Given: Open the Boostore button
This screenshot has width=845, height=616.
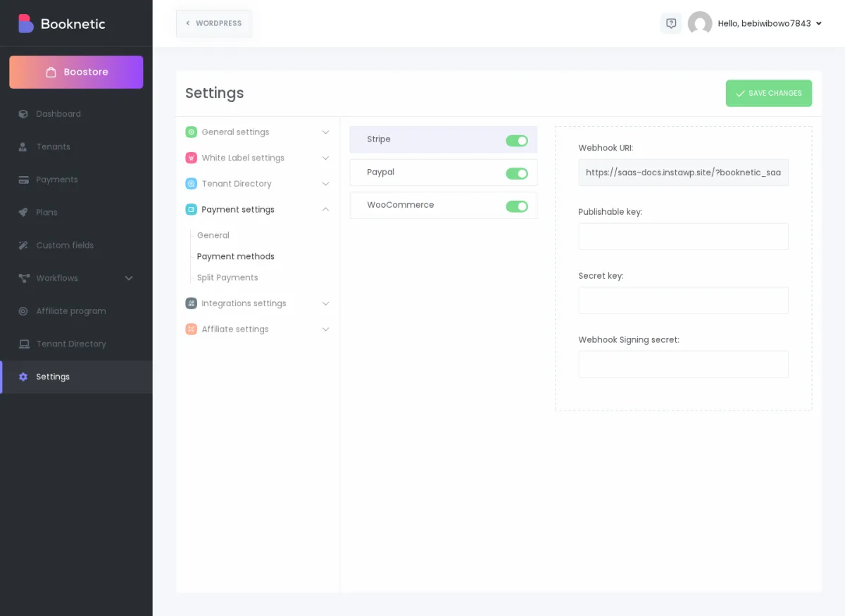Looking at the screenshot, I should click(76, 72).
